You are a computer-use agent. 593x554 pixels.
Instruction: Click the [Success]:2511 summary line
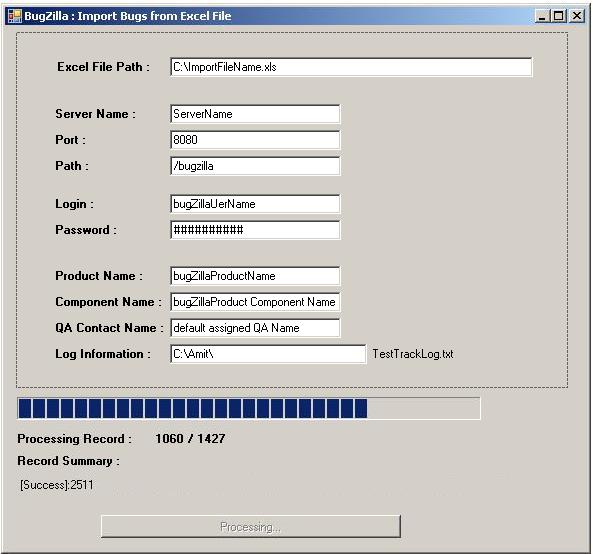[57, 485]
